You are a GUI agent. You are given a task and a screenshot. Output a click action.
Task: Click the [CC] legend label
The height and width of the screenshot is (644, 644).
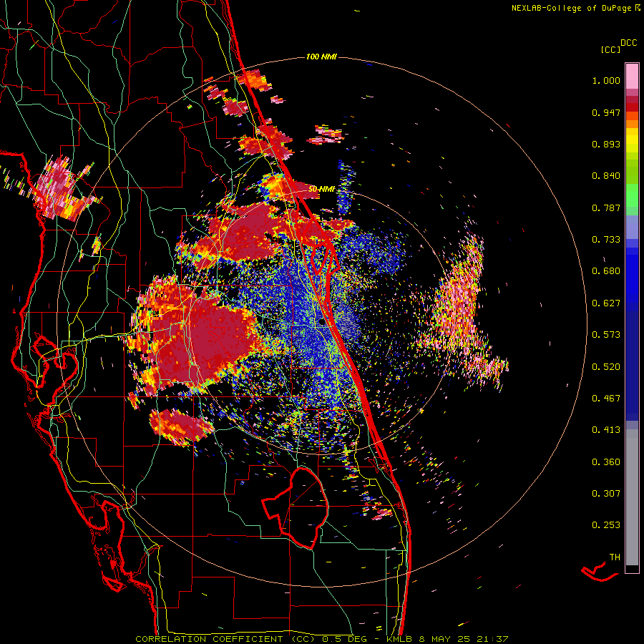tap(610, 49)
